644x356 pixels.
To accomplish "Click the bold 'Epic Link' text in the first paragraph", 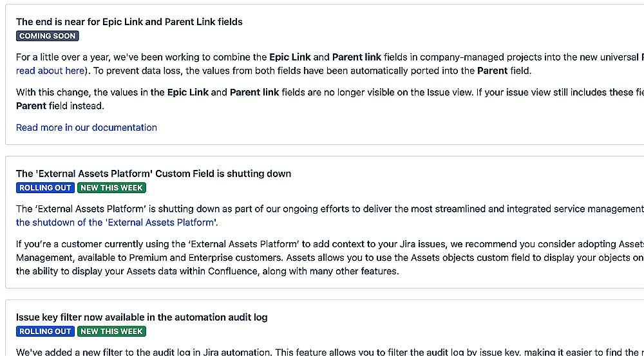I will [x=290, y=57].
